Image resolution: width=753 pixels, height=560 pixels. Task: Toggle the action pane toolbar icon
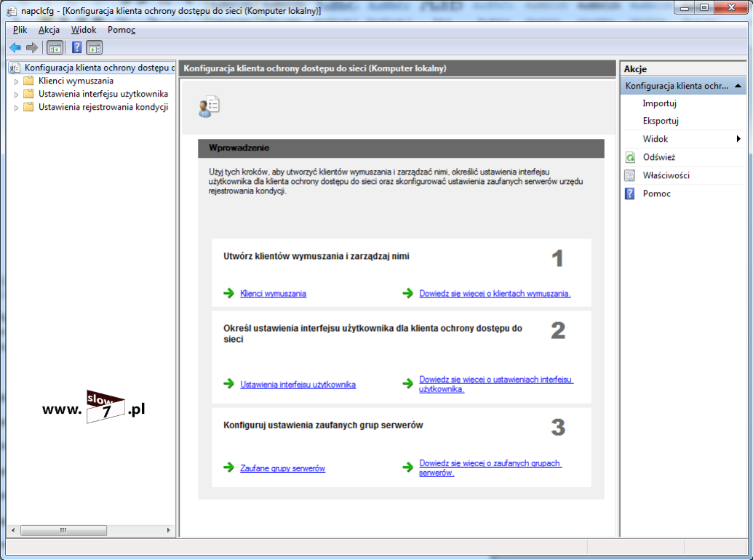tap(94, 47)
